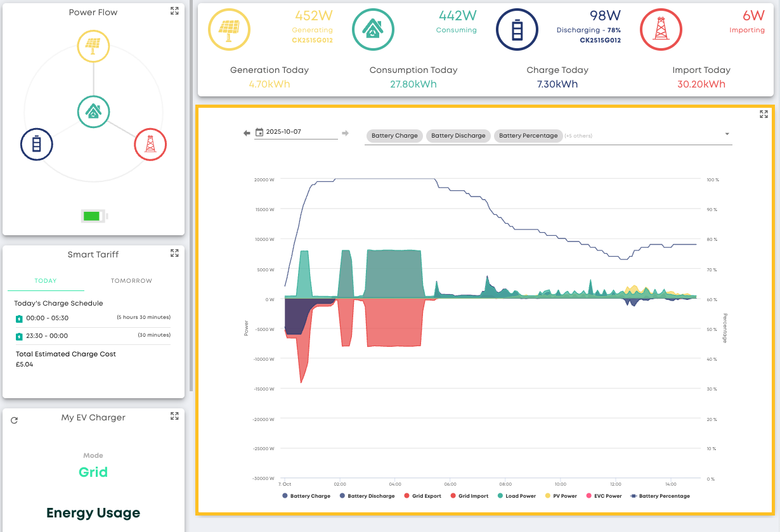The height and width of the screenshot is (532, 780).
Task: Refresh the My EV Charger panel
Action: (x=15, y=420)
